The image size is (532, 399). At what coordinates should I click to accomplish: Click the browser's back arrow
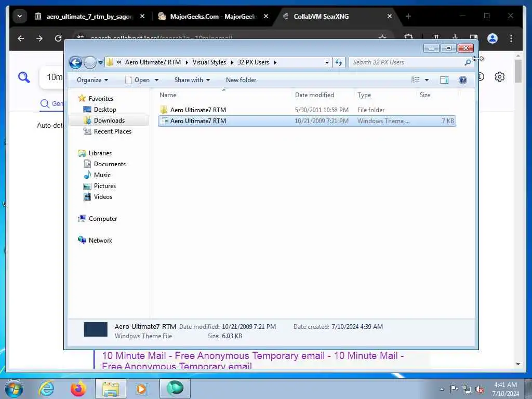(21, 38)
